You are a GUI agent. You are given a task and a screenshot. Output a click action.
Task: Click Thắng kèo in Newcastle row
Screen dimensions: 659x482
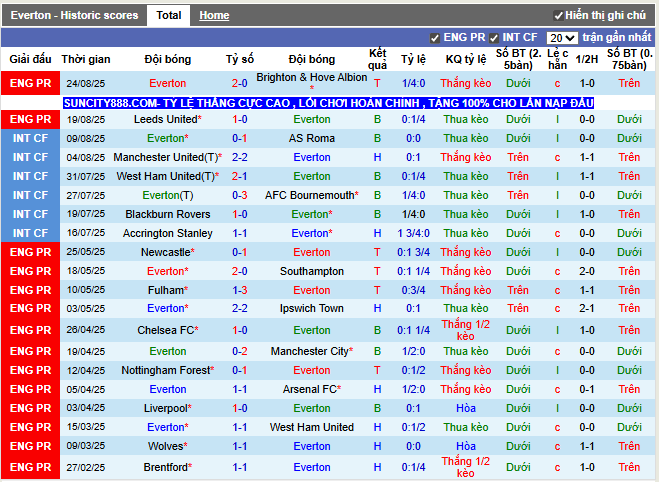pyautogui.click(x=466, y=252)
